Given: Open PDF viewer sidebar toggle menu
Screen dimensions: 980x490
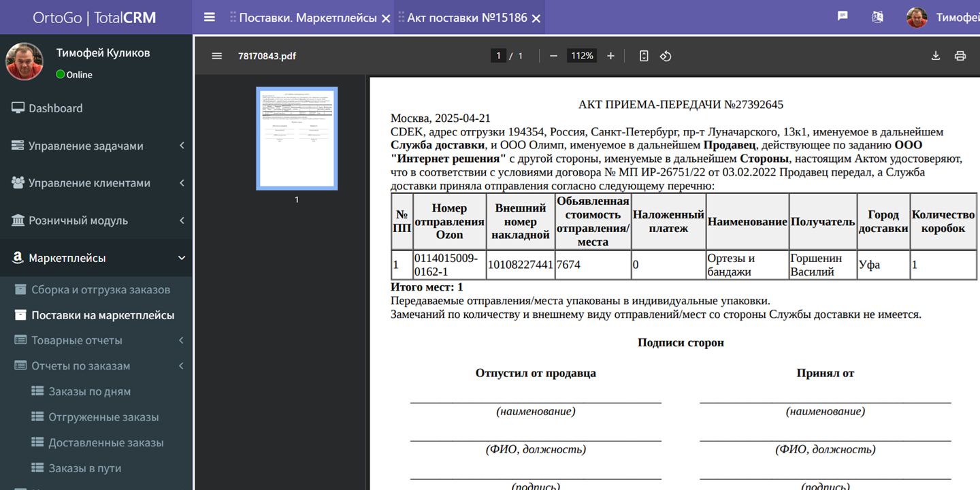Looking at the screenshot, I should tap(217, 56).
